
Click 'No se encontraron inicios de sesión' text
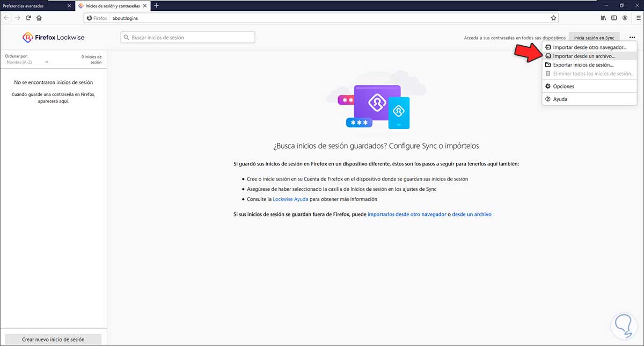click(x=53, y=82)
